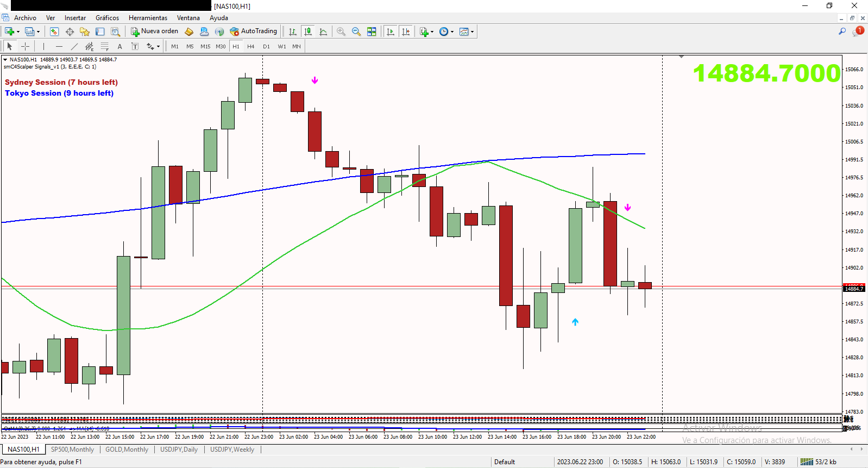The width and height of the screenshot is (868, 468).
Task: Show the Terminal panel icon
Action: (x=100, y=32)
